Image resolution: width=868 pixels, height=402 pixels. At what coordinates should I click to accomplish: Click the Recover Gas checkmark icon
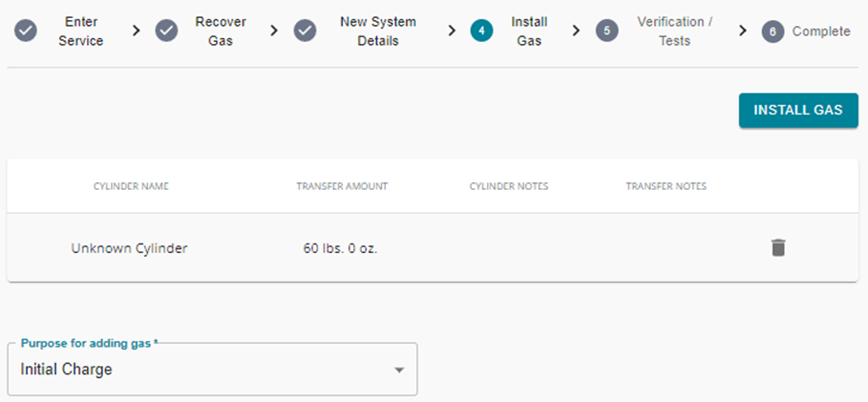pos(166,31)
